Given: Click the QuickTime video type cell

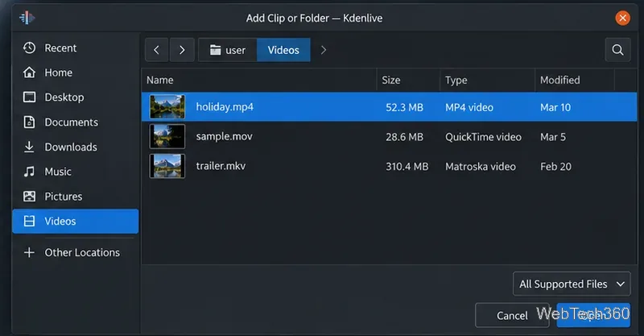Looking at the screenshot, I should [x=484, y=137].
